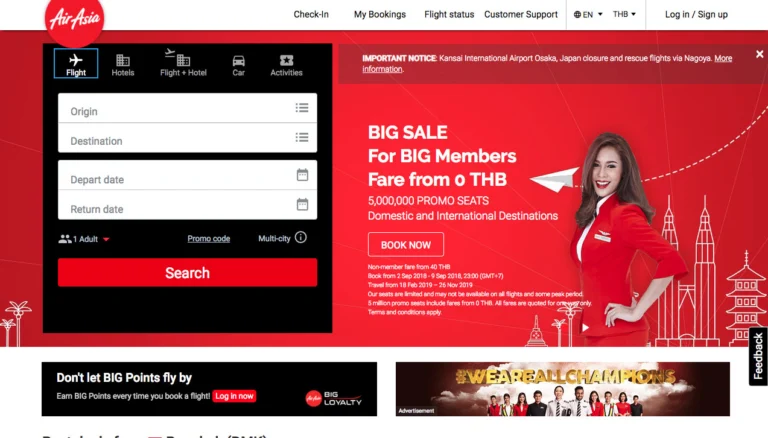Open the Return date calendar icon

(x=302, y=204)
